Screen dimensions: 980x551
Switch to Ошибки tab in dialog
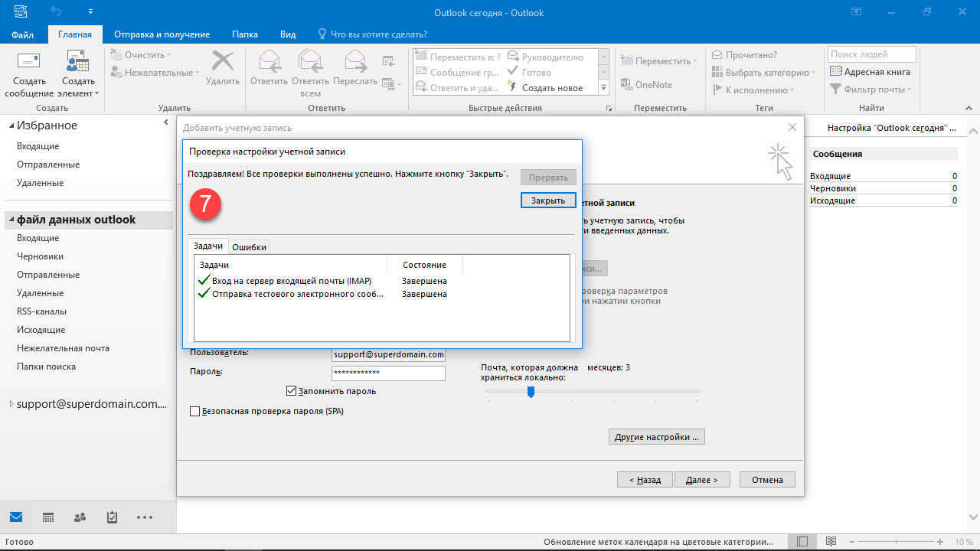point(250,247)
